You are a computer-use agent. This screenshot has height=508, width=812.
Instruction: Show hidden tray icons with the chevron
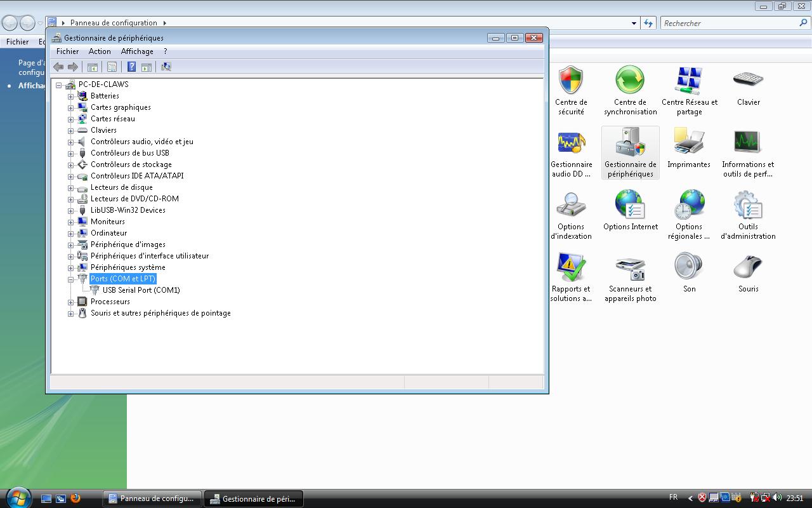[690, 498]
